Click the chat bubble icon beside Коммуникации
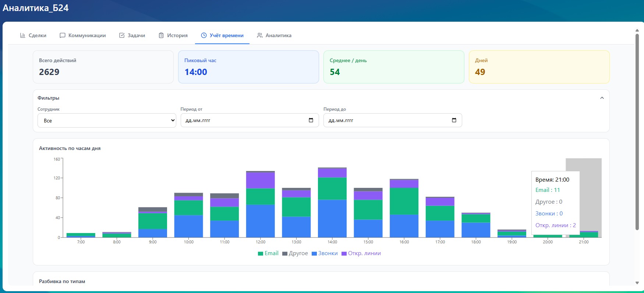This screenshot has height=293, width=644. [x=63, y=35]
